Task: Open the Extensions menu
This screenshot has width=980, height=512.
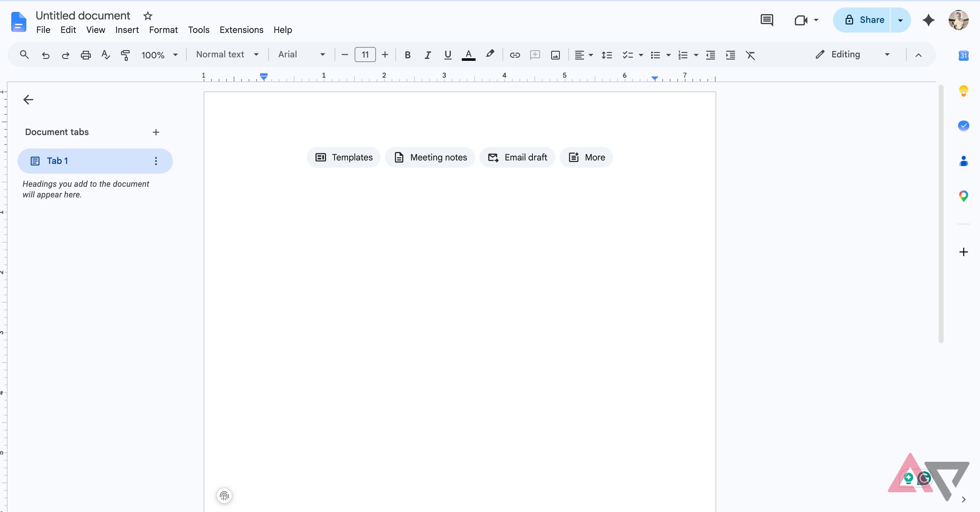Action: [241, 30]
